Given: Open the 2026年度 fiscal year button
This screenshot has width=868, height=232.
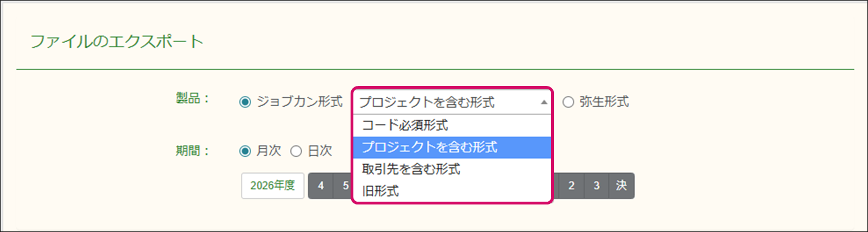Looking at the screenshot, I should (272, 186).
